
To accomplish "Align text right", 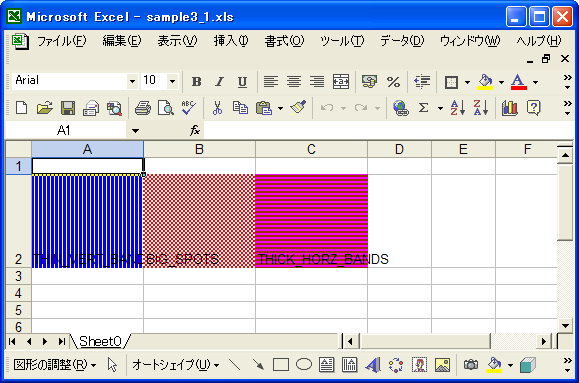I will 317,82.
